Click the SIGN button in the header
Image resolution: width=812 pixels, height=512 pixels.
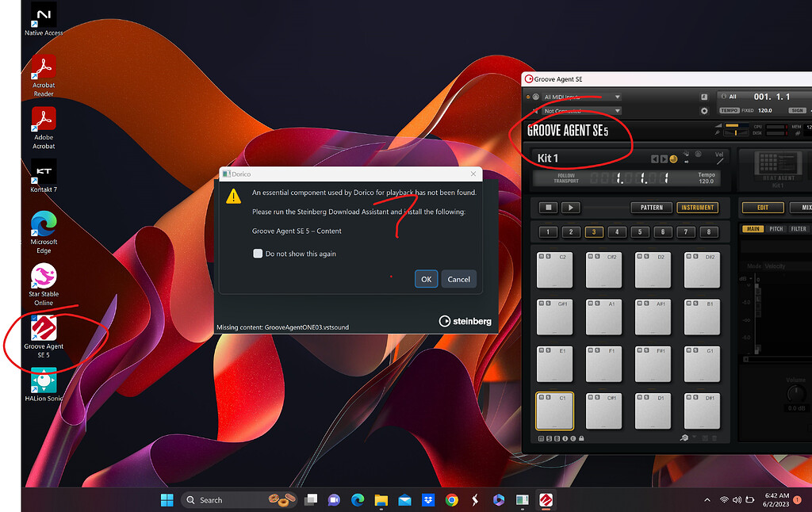point(797,110)
